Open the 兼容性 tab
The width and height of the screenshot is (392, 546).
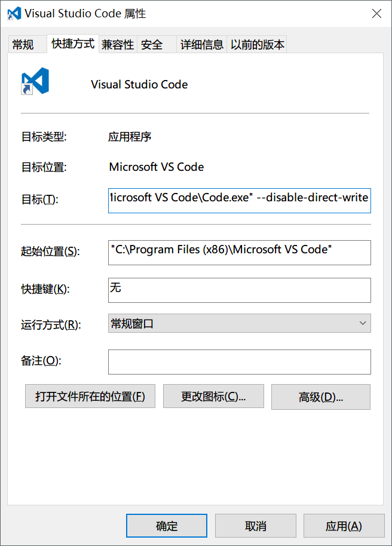click(118, 45)
